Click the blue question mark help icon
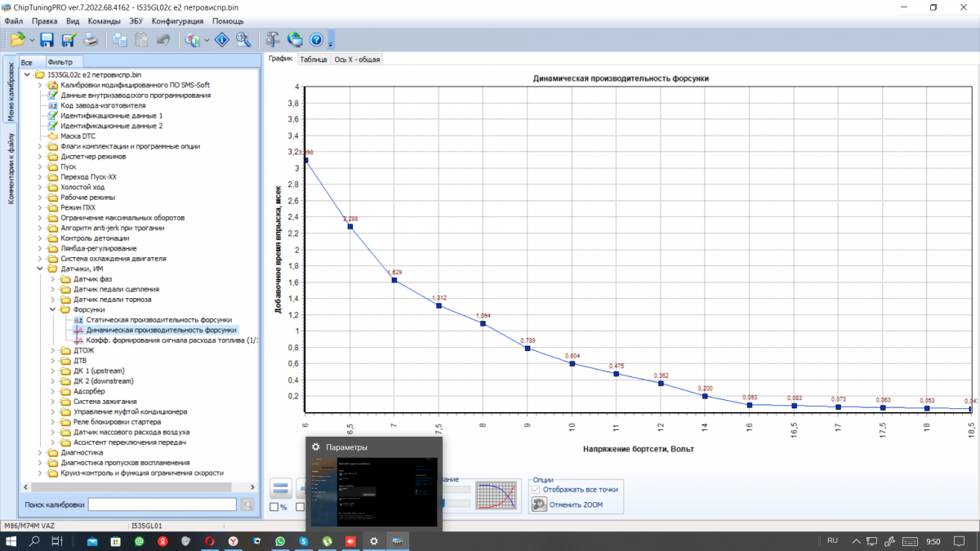This screenshot has height=551, width=980. [316, 39]
